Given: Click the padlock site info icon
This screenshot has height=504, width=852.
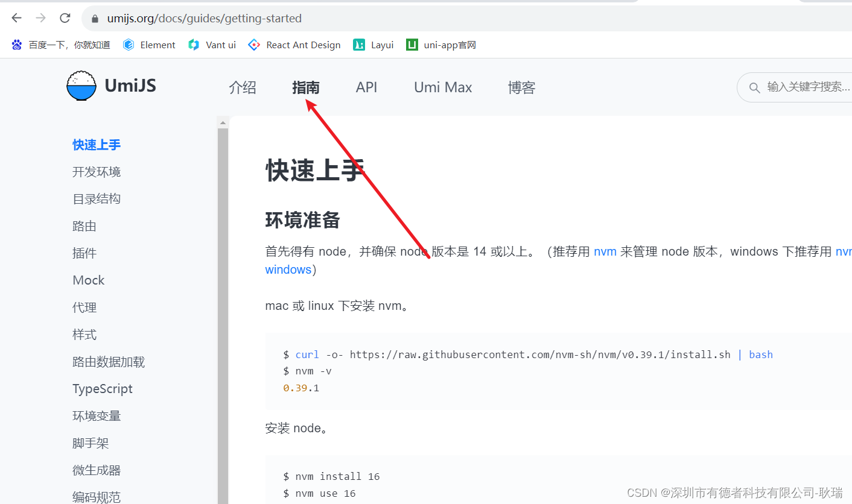Looking at the screenshot, I should coord(95,19).
